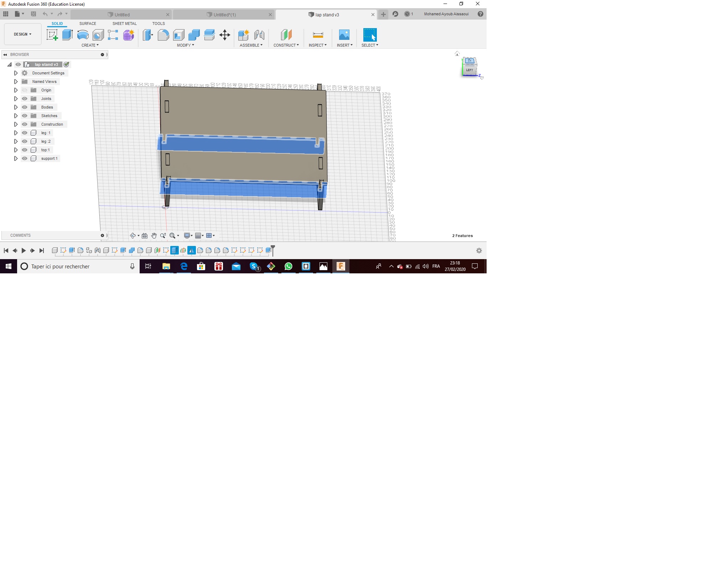701x588 pixels.
Task: Switch to the Untitled*(1) document tab
Action: [224, 15]
